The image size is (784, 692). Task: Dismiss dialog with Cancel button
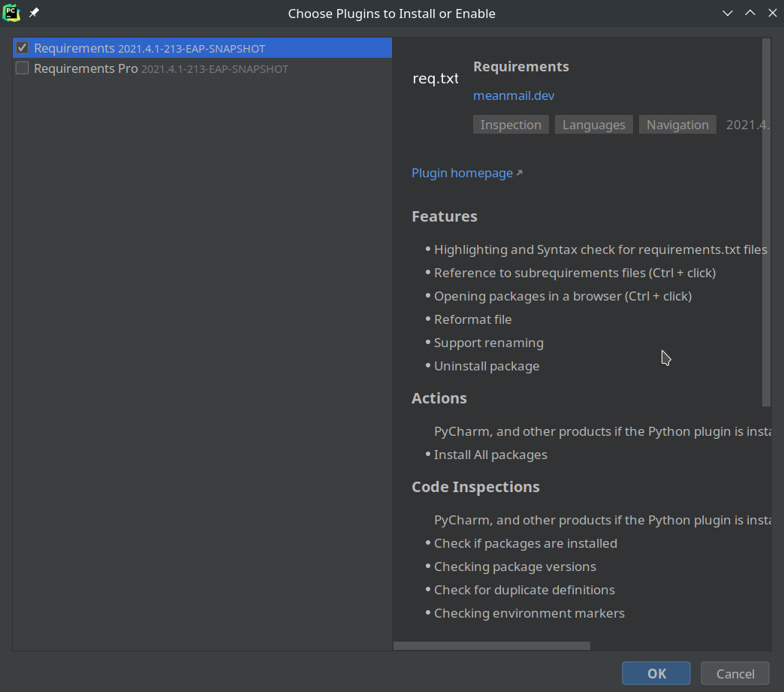click(735, 673)
